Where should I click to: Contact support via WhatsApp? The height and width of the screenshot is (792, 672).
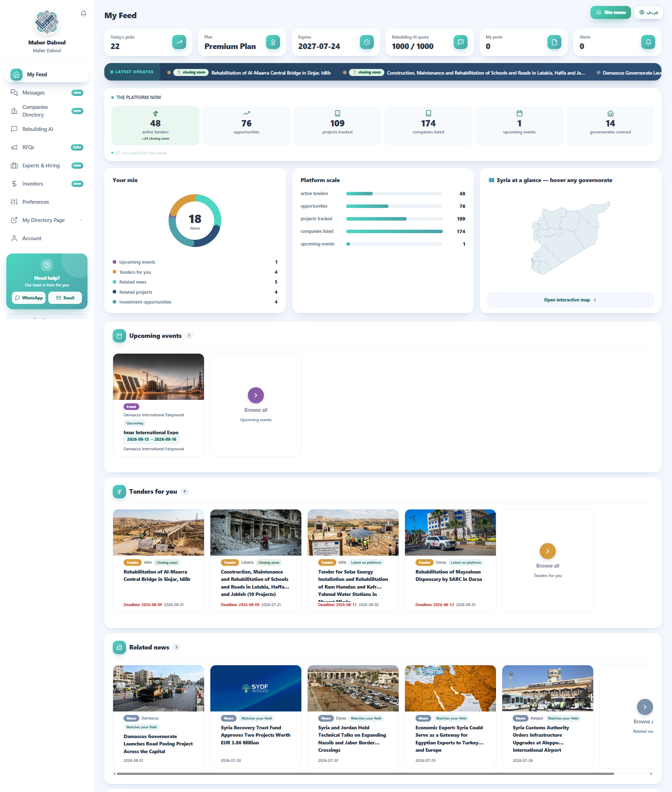(x=29, y=298)
